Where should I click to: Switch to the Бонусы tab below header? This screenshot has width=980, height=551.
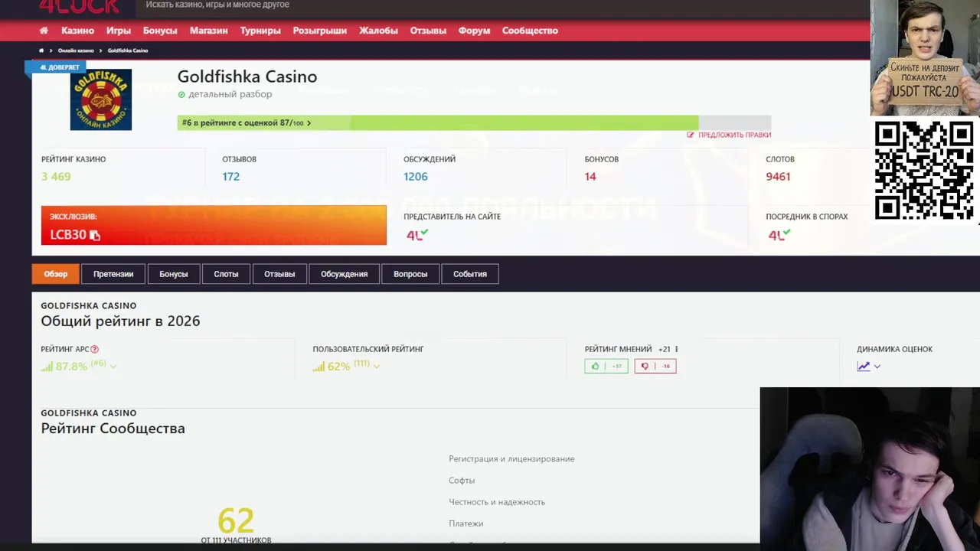174,274
